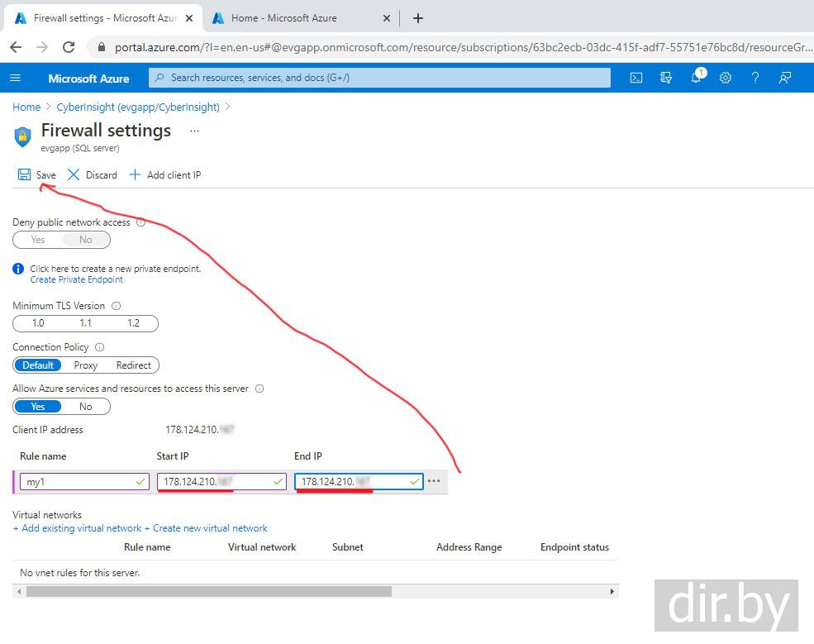Discard firewall changes

(93, 174)
